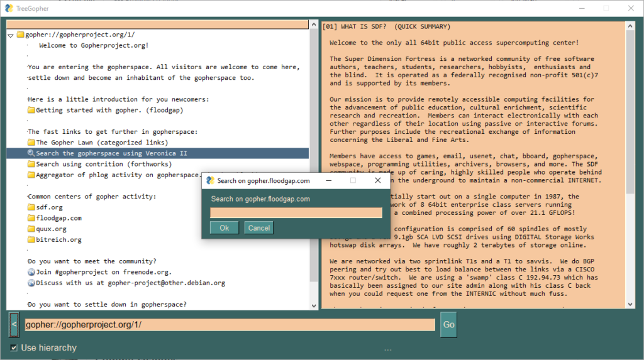Click the globe icon beside Join #gopherproject
Screen dimensions: 644x360
point(31,272)
